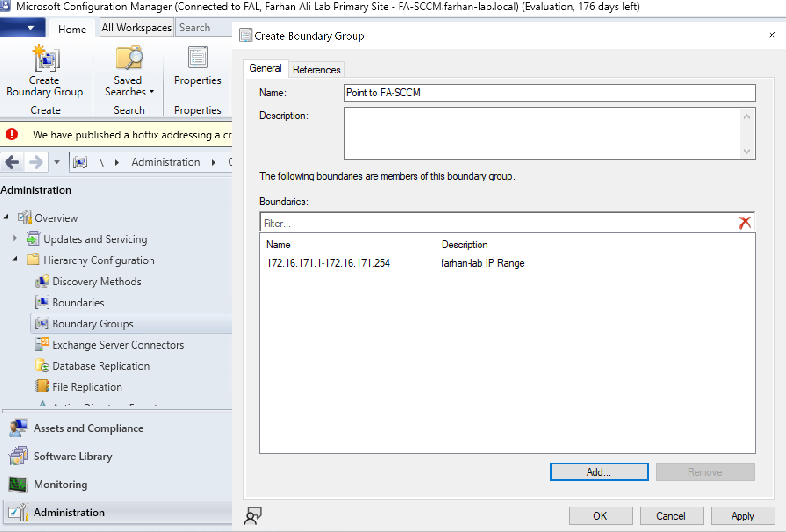This screenshot has height=532, width=786.
Task: Click the back navigation arrow
Action: [x=12, y=162]
